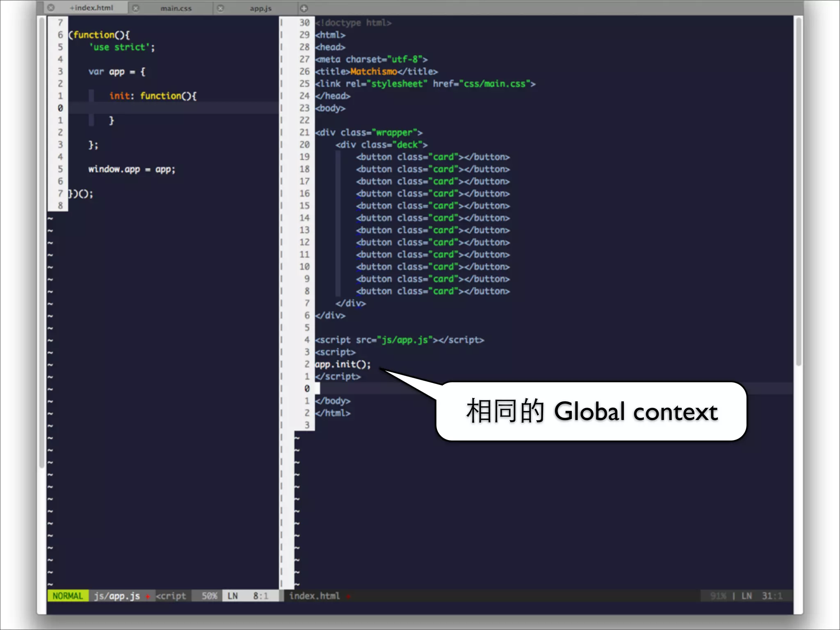The width and height of the screenshot is (840, 630).
Task: Place cursor on '(function(){' line
Action: tap(99, 35)
